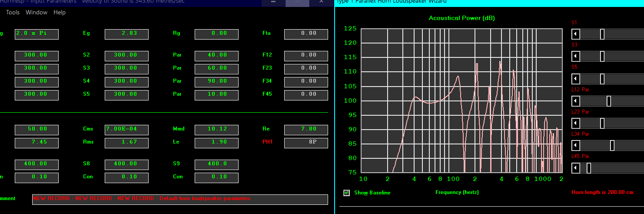Click the 'Horn length is 200.00 cm' text
Viewport: 644px width, 214px height.
(602, 192)
